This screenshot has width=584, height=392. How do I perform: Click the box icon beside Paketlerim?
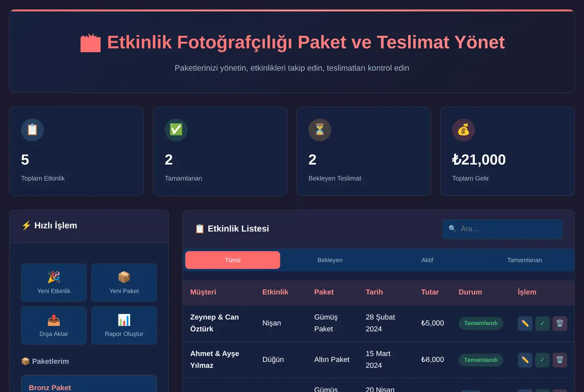click(x=25, y=361)
